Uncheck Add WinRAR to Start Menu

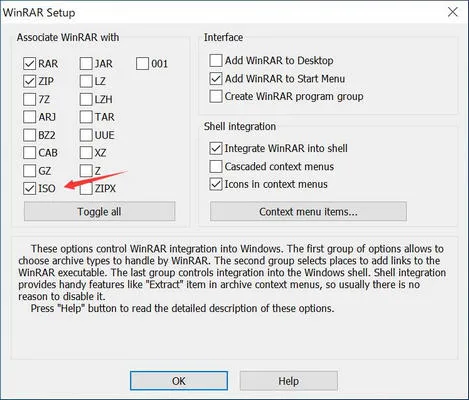tap(216, 79)
